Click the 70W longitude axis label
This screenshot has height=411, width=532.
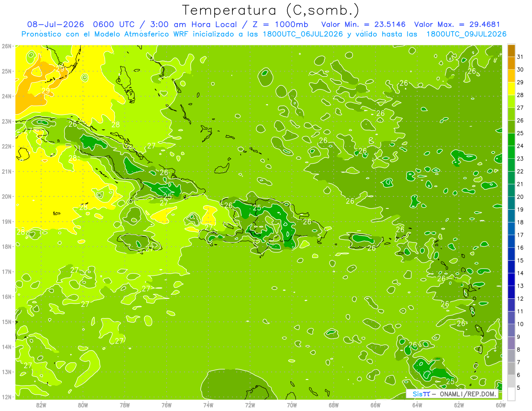tap(292, 405)
